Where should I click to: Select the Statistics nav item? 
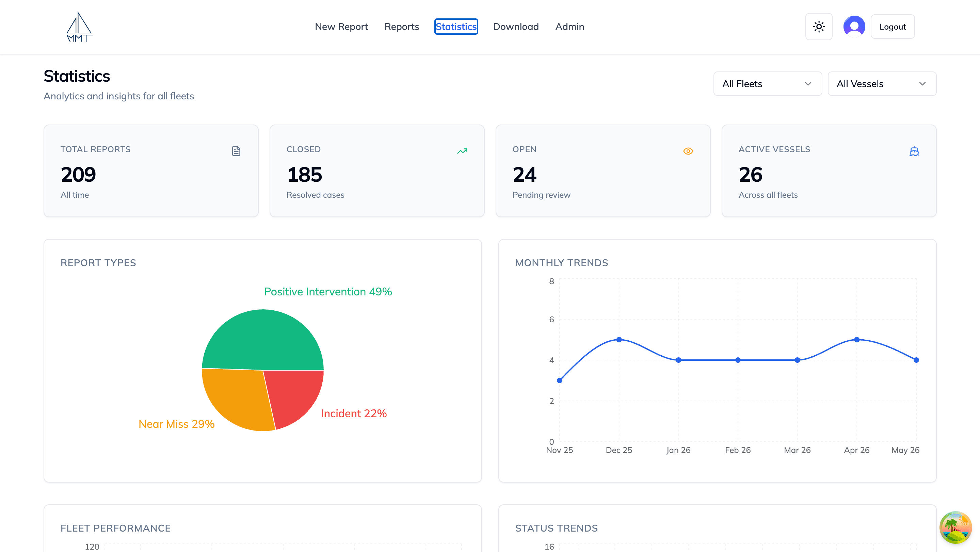(x=456, y=27)
